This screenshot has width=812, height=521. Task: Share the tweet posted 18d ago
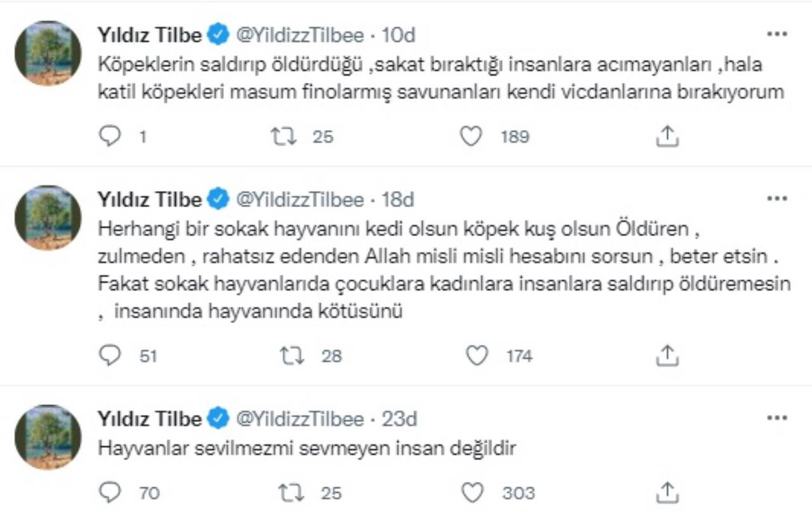click(x=667, y=355)
